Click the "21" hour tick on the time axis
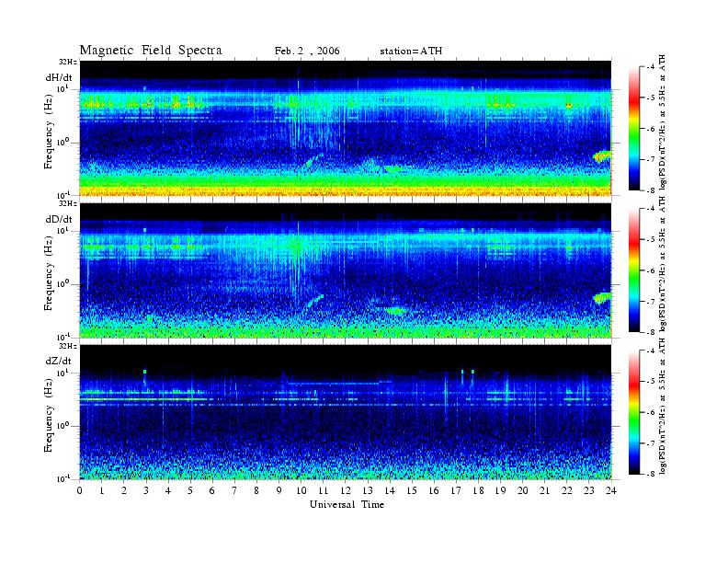Image resolution: width=728 pixels, height=563 pixels. 544,490
